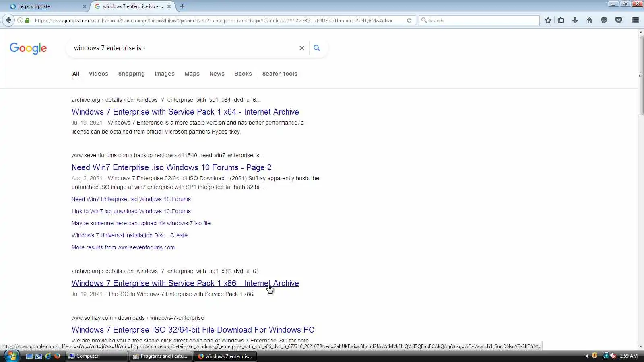Viewport: 644px width, 362px height.
Task: Click the scrollbar down arrow
Action: (x=640, y=346)
